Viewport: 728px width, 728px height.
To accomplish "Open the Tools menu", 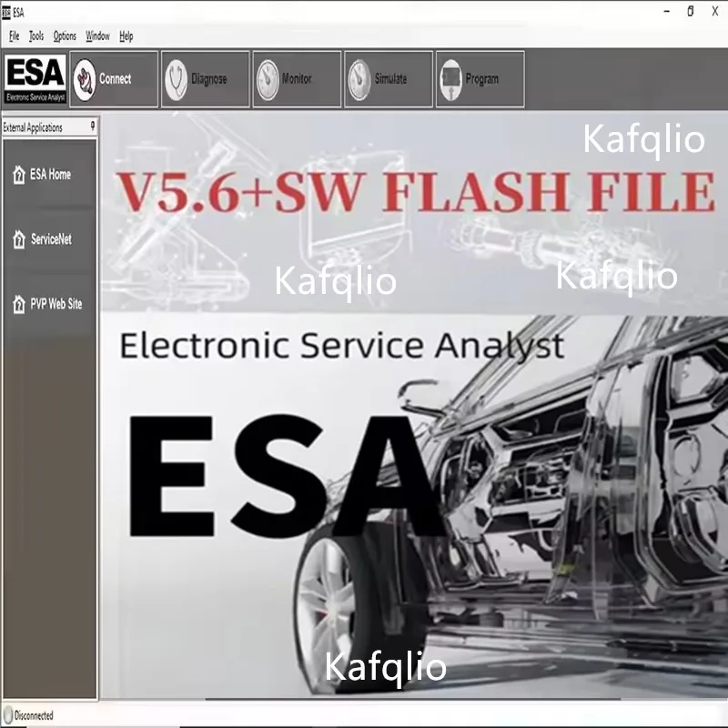I will [x=36, y=35].
